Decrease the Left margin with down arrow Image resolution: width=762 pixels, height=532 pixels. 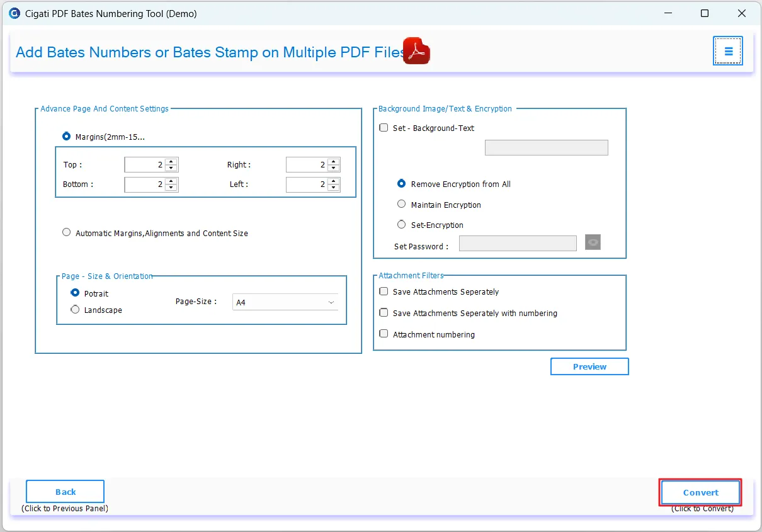[x=333, y=188]
